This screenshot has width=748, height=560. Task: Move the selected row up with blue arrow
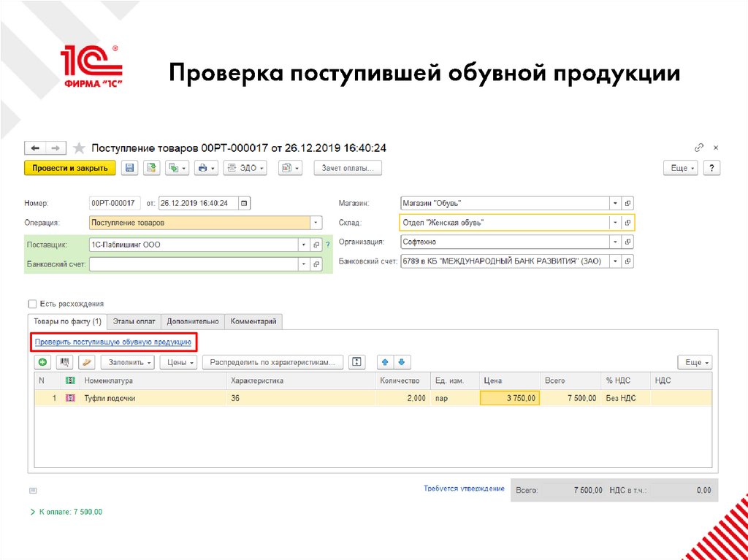pos(384,361)
